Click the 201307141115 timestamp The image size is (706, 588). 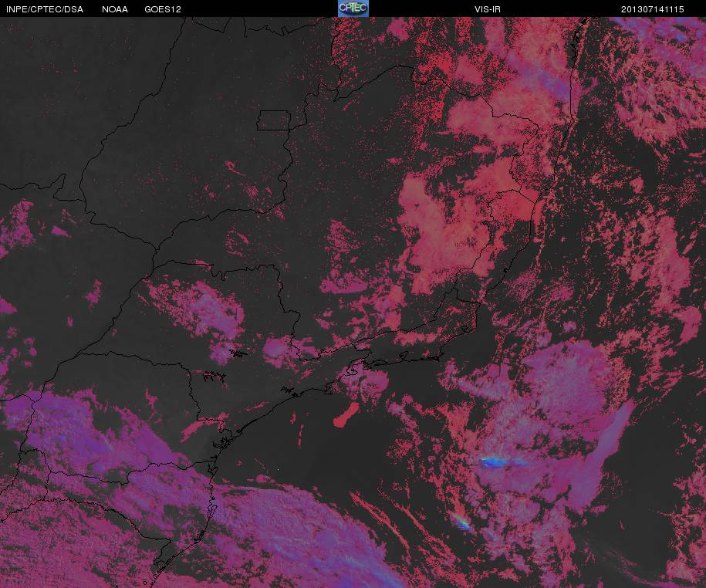coord(653,9)
